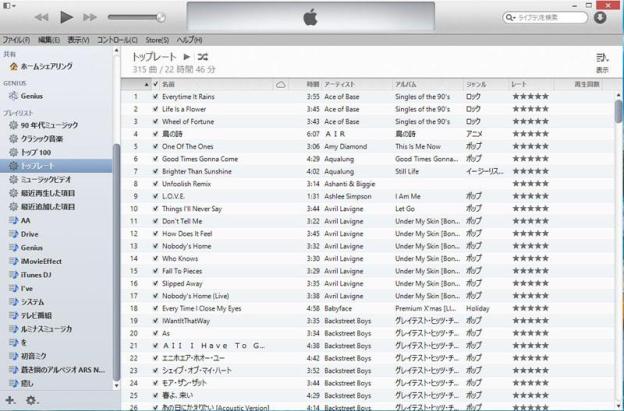
Task: Open the iTunes DJ playlist
Action: click(30, 275)
